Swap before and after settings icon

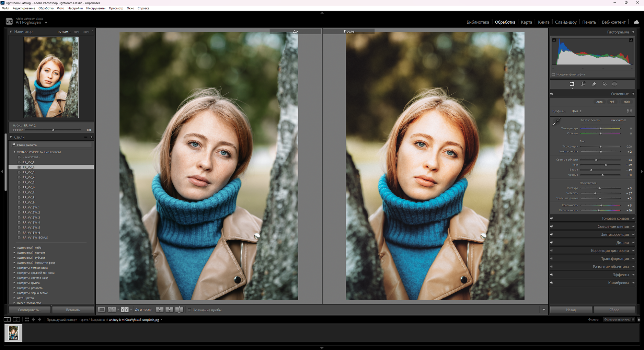pos(179,310)
